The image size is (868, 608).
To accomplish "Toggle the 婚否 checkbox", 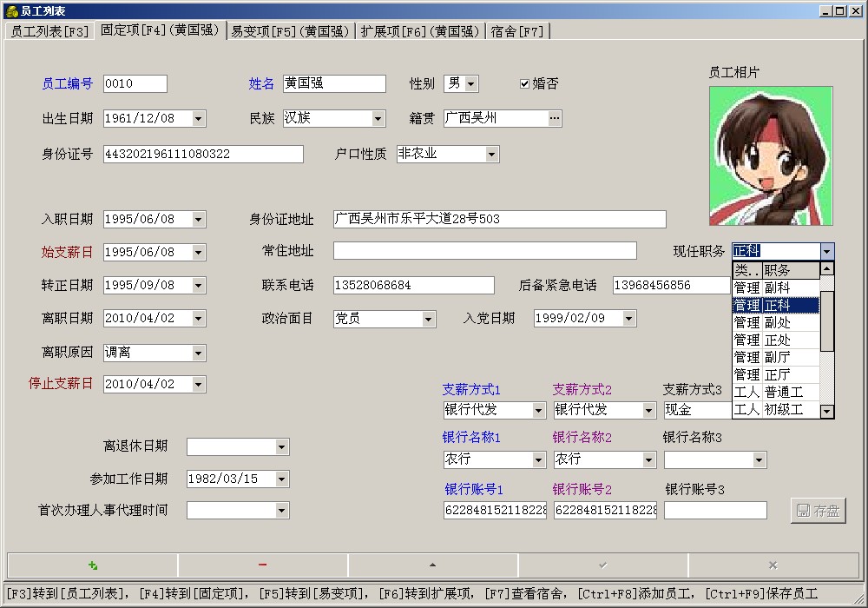I will (524, 84).
